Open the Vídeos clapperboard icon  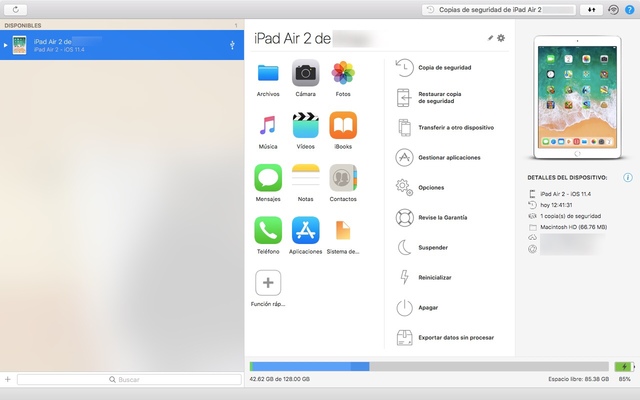(305, 126)
